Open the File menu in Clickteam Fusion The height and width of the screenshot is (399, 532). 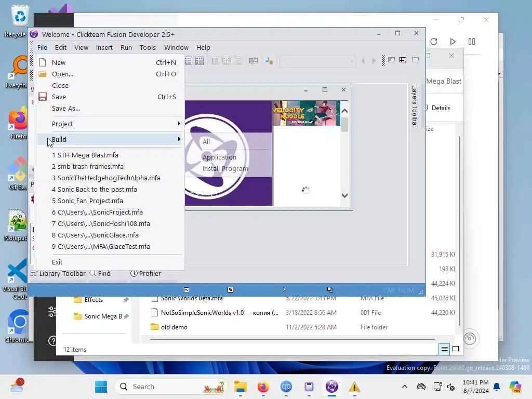[42, 47]
